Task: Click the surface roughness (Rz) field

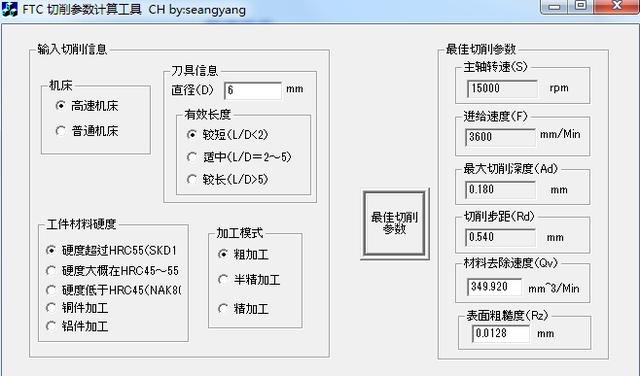Action: coord(501,334)
